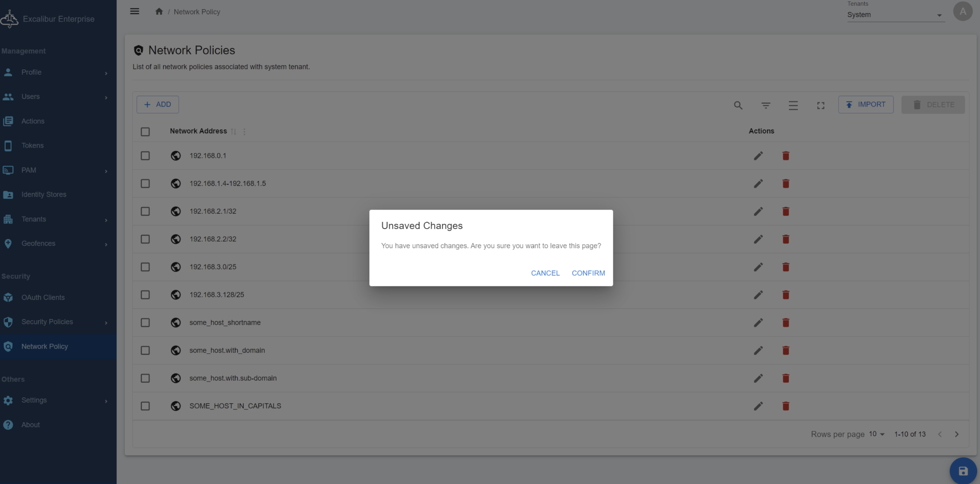This screenshot has height=484, width=980.
Task: Check the 192.168.2.2/32 row checkbox
Action: 145,239
